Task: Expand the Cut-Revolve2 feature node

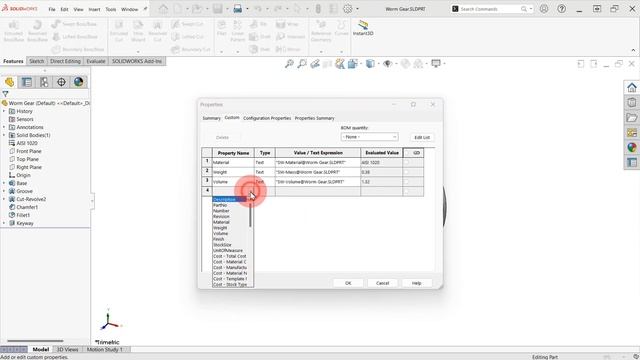Action: 4,199
